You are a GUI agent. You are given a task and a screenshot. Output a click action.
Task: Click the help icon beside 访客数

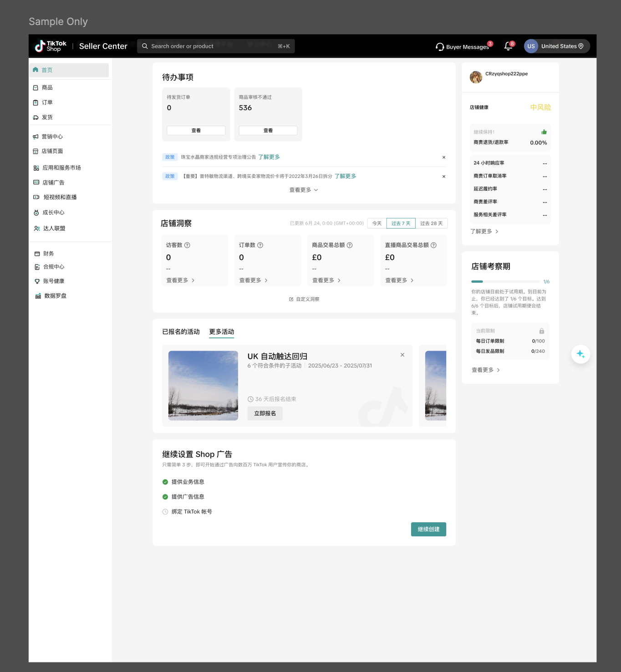[187, 245]
